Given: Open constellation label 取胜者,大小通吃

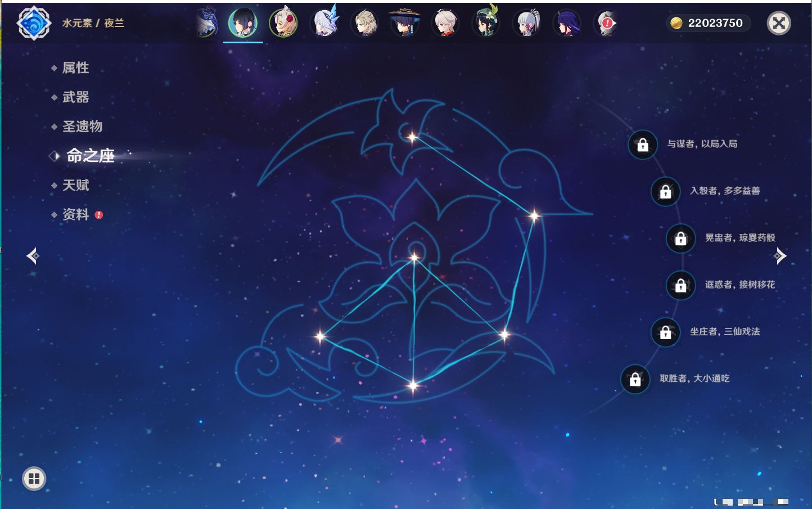Looking at the screenshot, I should 695,379.
